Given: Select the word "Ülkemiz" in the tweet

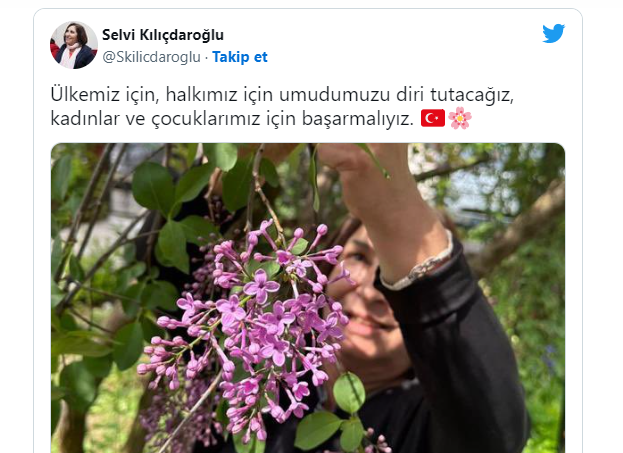Looking at the screenshot, I should pyautogui.click(x=85, y=95).
